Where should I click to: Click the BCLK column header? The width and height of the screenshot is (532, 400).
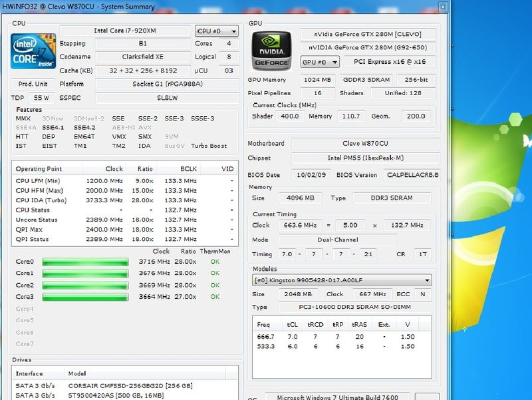tap(178, 169)
